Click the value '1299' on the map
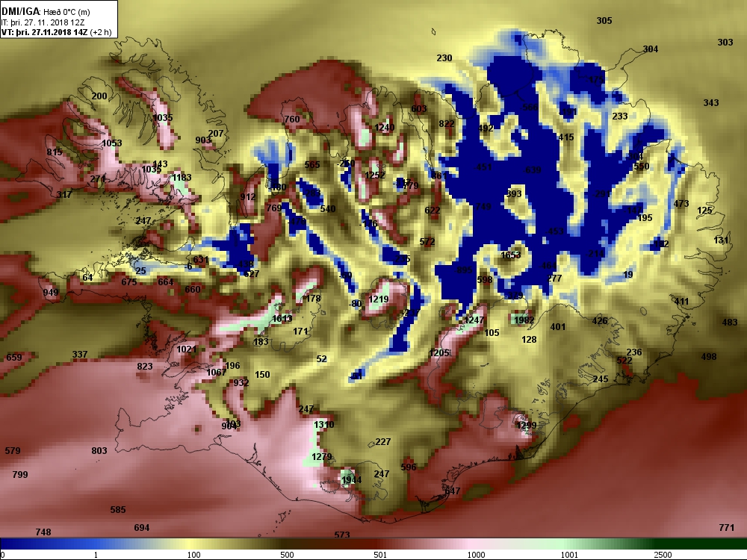747x560 pixels. click(x=527, y=426)
